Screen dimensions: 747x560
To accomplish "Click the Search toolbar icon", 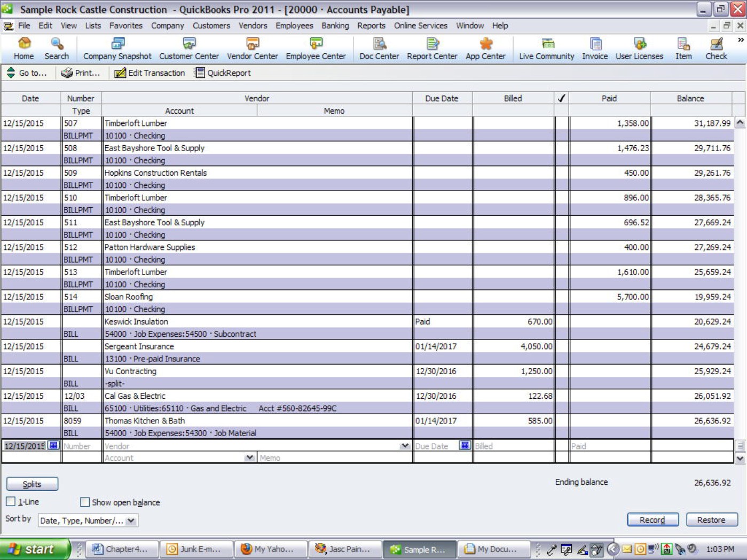I will pos(57,49).
